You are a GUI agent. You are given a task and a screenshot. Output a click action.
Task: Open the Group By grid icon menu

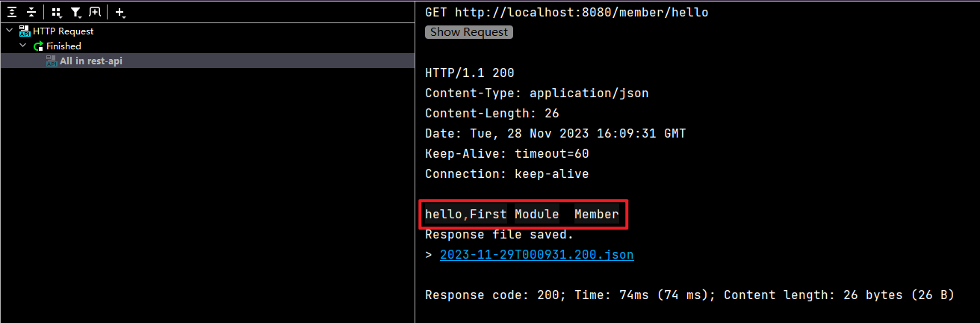[x=57, y=12]
